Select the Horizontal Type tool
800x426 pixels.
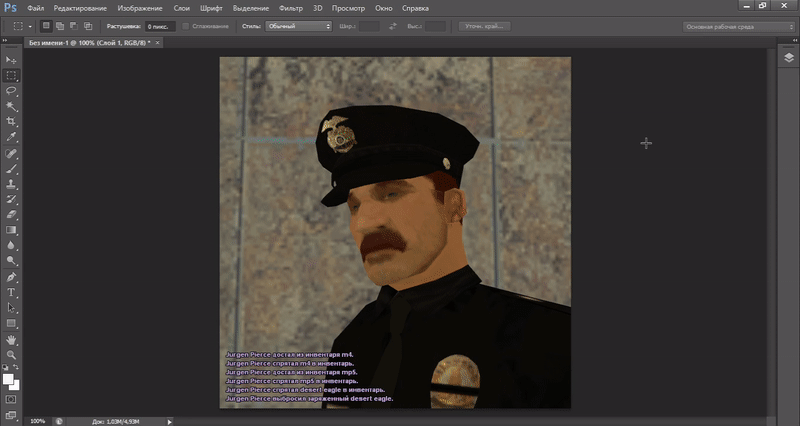[x=11, y=292]
